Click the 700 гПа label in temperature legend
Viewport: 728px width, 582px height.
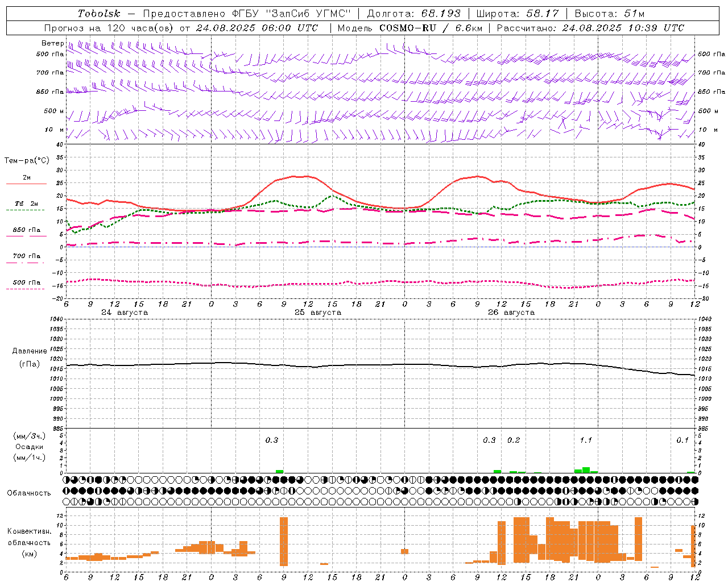point(27,256)
